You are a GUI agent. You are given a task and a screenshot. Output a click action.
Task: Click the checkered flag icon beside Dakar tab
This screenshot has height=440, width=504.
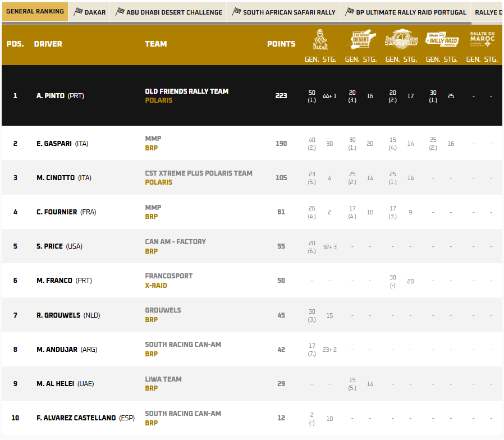(x=78, y=12)
